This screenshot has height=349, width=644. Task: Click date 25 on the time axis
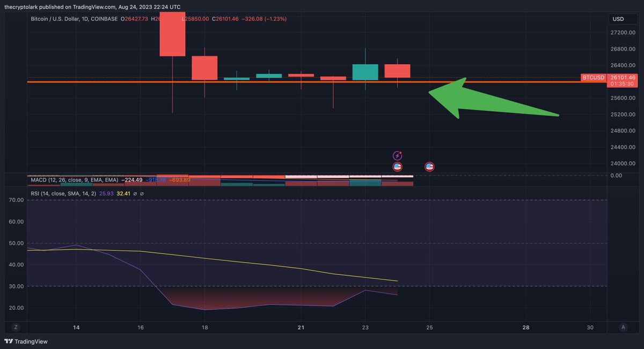(x=429, y=328)
